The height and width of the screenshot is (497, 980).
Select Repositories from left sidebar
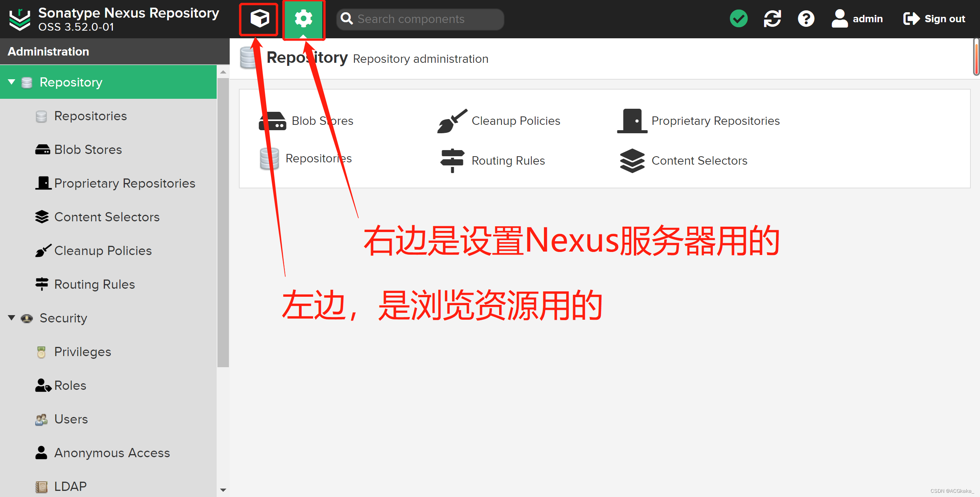(x=91, y=115)
